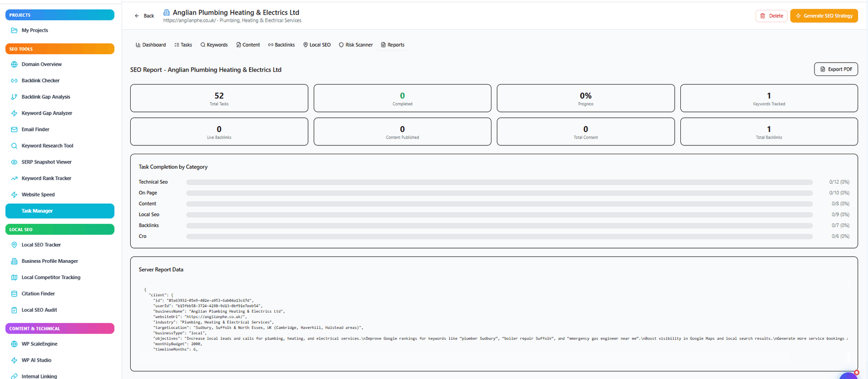The width and height of the screenshot is (868, 379).
Task: Open the chat widget bubble
Action: (849, 376)
